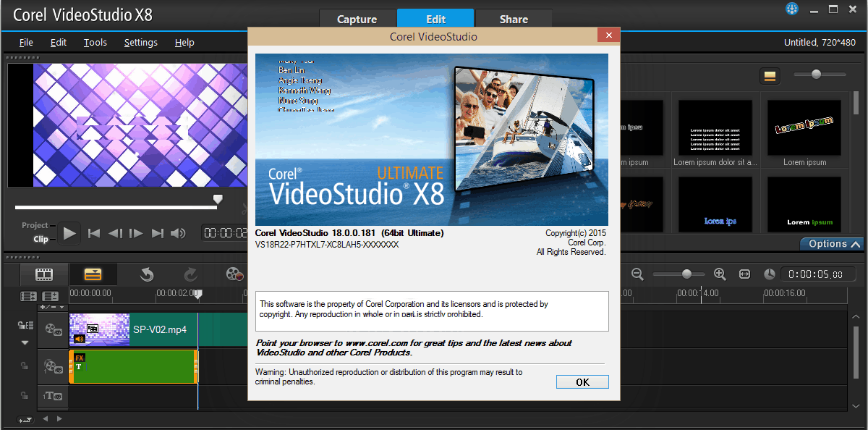Screen dimensions: 868x430
Task: Switch to Timeline View
Action: pyautogui.click(x=93, y=274)
